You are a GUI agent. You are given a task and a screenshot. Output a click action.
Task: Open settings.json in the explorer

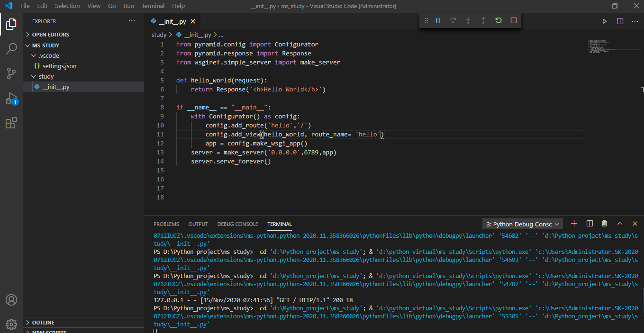coord(83,66)
